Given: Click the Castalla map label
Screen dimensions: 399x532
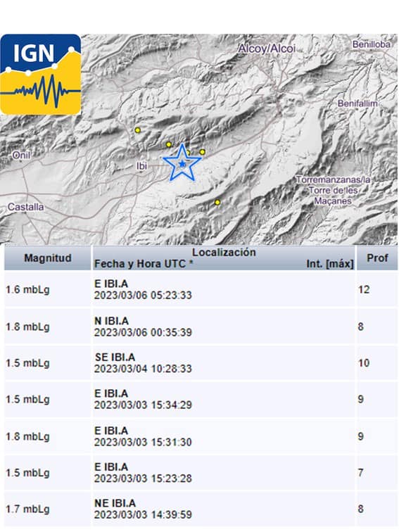Looking at the screenshot, I should 26,207.
